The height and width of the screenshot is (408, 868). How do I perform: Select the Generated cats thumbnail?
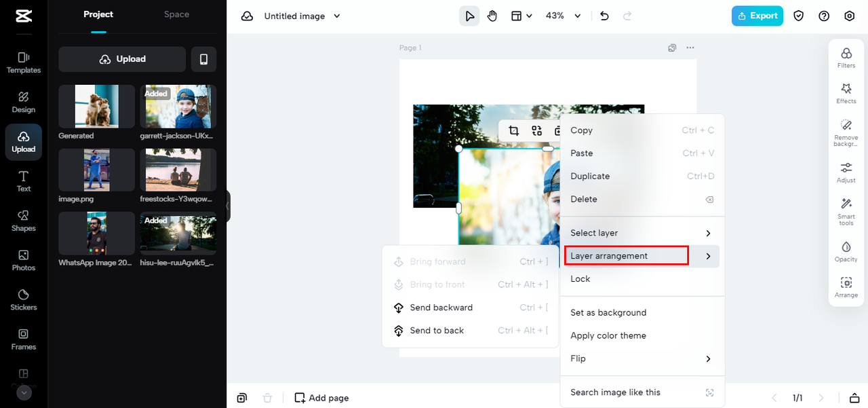(96, 106)
